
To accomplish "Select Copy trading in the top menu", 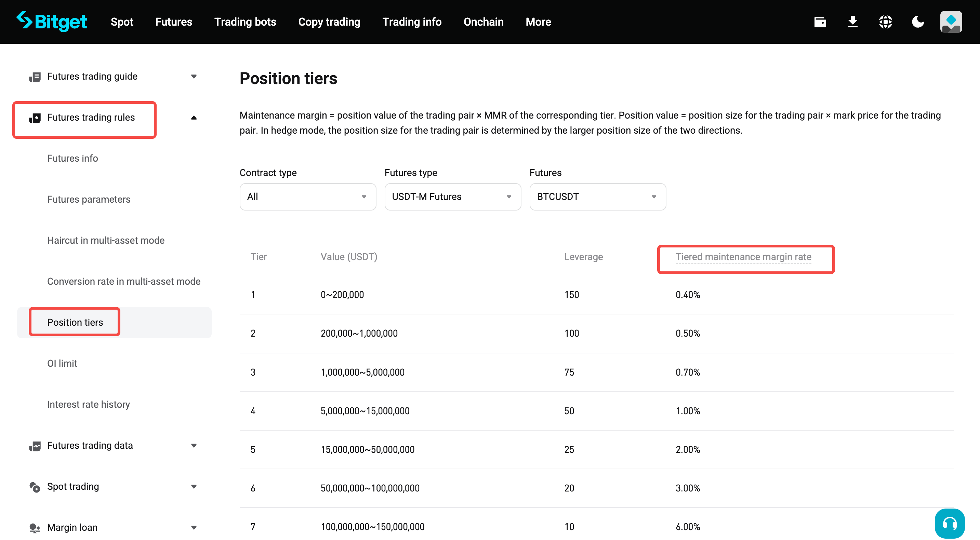I will pos(329,22).
